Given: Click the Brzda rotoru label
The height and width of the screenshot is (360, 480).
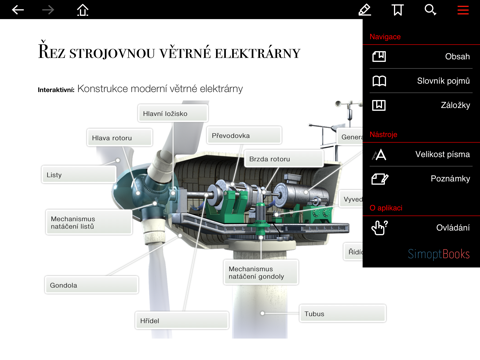Looking at the screenshot, I should click(x=284, y=159).
